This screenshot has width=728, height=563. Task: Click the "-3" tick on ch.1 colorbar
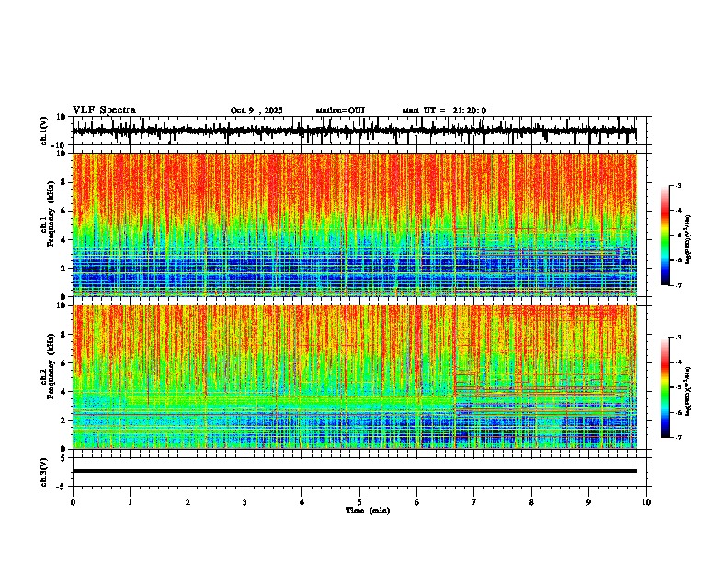coord(678,186)
